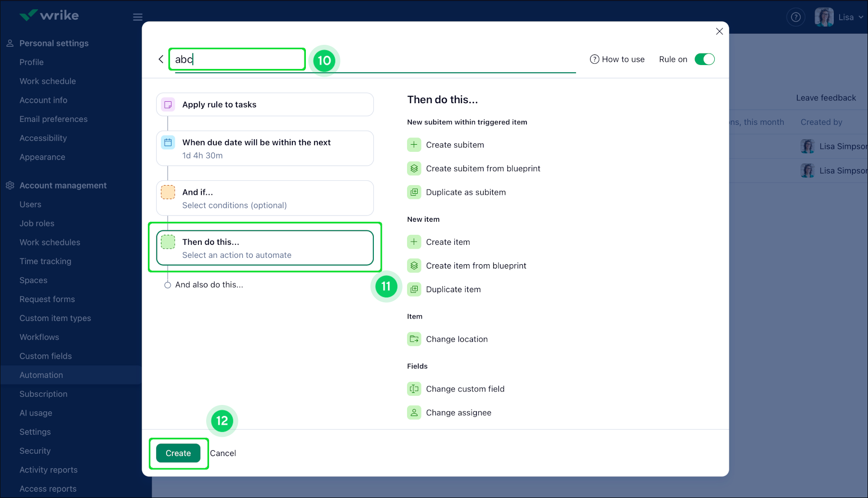Choose Create item from blueprint

pyautogui.click(x=476, y=266)
